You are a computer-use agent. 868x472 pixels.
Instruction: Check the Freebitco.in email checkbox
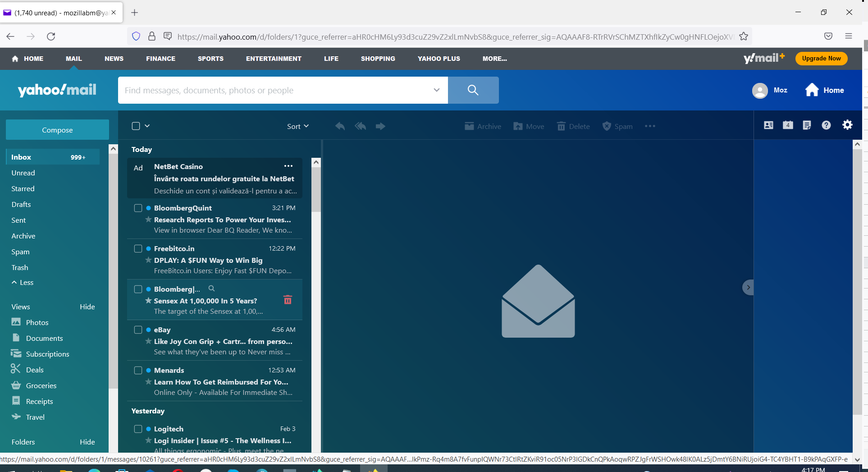pyautogui.click(x=138, y=248)
